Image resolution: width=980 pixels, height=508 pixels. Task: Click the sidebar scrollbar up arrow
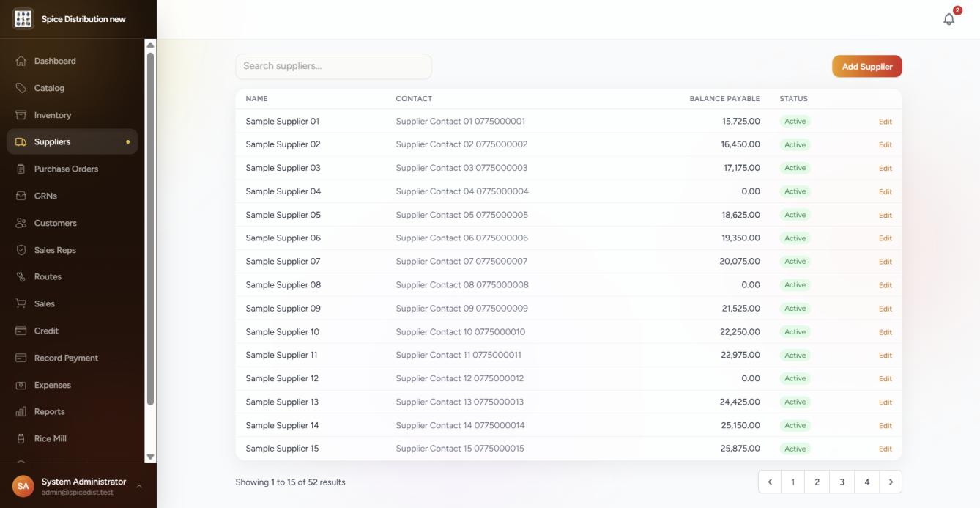point(151,45)
